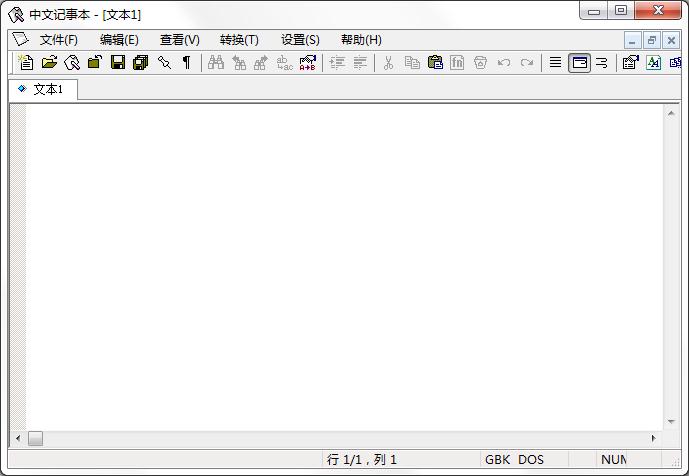Image resolution: width=689 pixels, height=476 pixels.
Task: Click the New document toolbar icon
Action: (x=26, y=63)
